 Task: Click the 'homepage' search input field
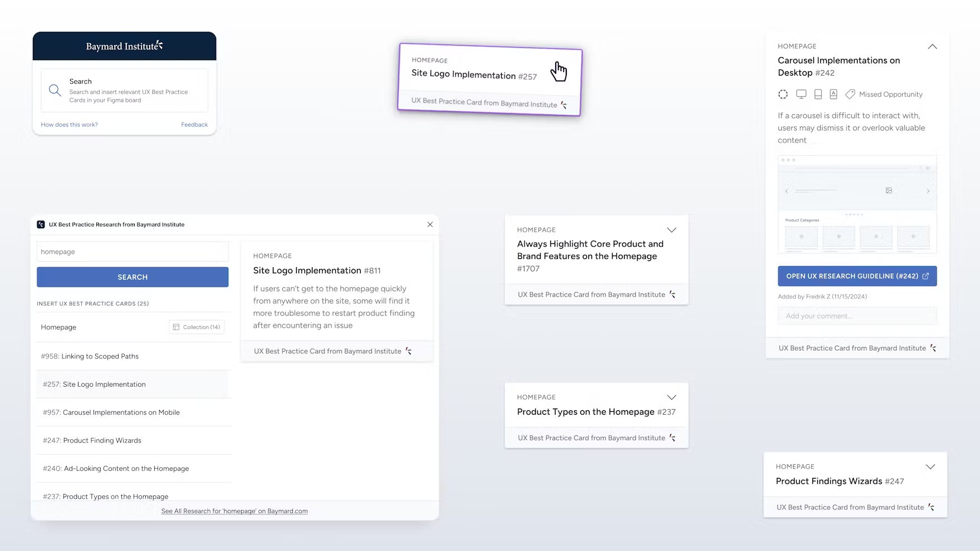tap(133, 252)
